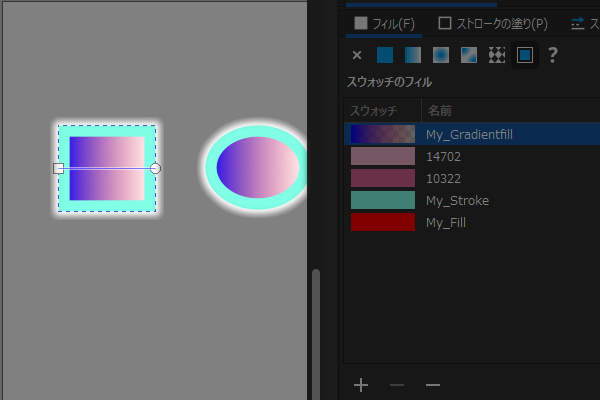Open the ストロークの塗り(P) tab
The width and height of the screenshot is (600, 400).
point(493,24)
